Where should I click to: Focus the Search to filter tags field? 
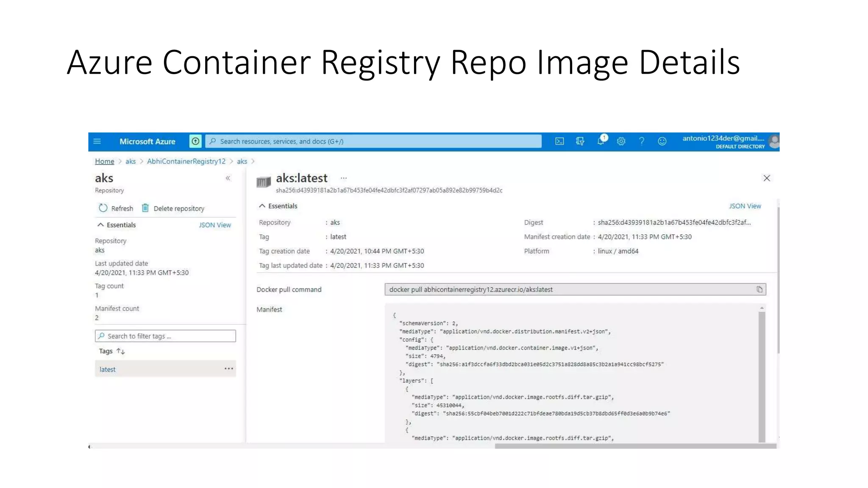(x=165, y=336)
